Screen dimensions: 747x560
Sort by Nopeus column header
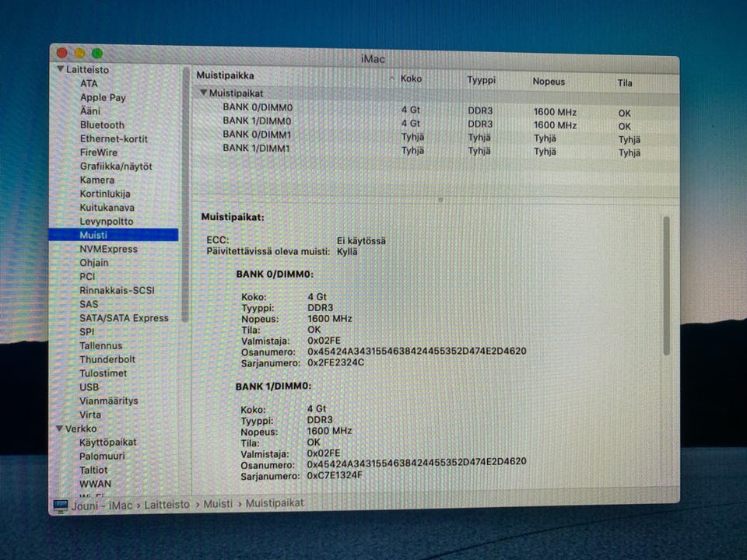click(549, 82)
